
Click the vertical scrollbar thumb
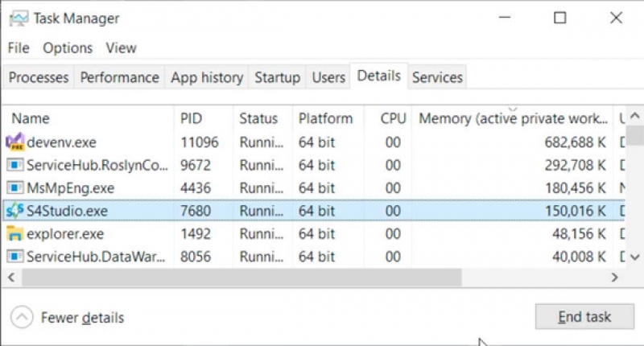(x=634, y=135)
